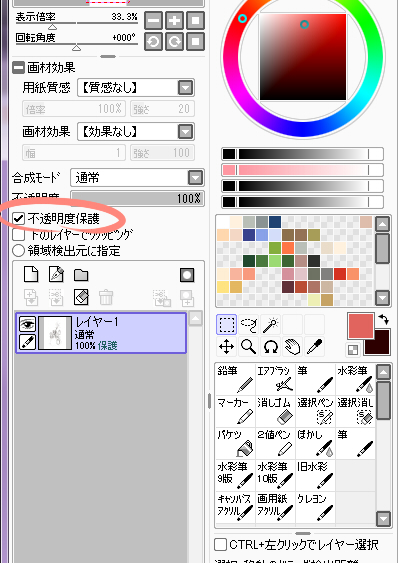This screenshot has width=398, height=563.
Task: Select the magic wand tool
Action: pyautogui.click(x=271, y=325)
